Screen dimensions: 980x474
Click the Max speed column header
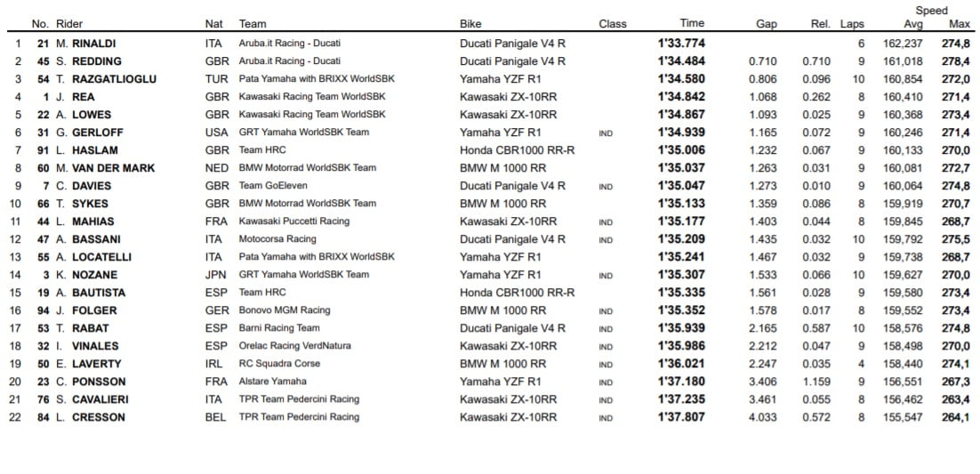pyautogui.click(x=960, y=24)
